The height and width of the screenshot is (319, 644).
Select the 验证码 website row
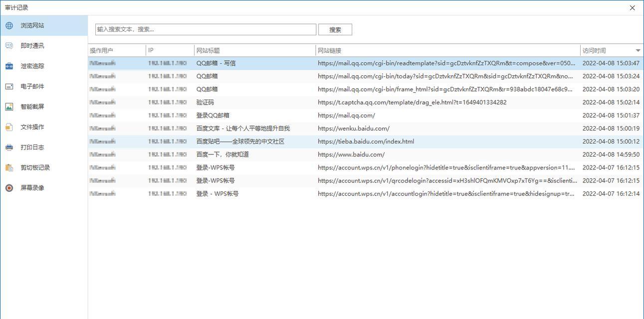click(366, 102)
